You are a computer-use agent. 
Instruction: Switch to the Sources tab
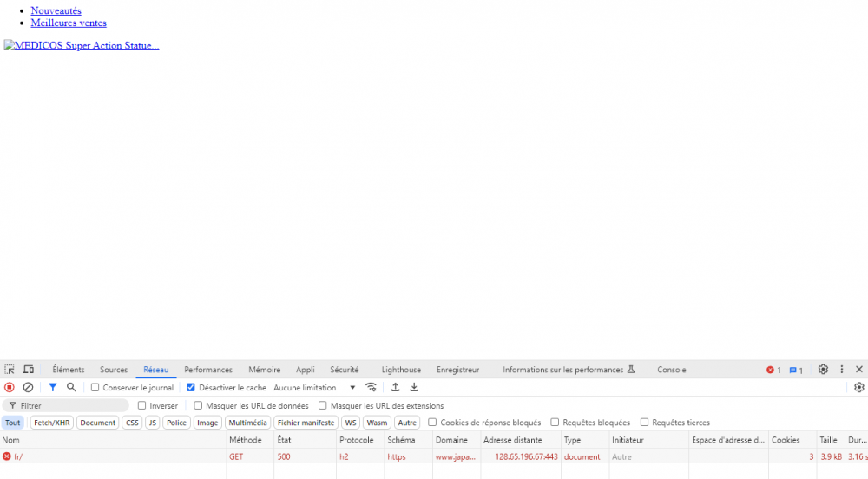coord(114,370)
